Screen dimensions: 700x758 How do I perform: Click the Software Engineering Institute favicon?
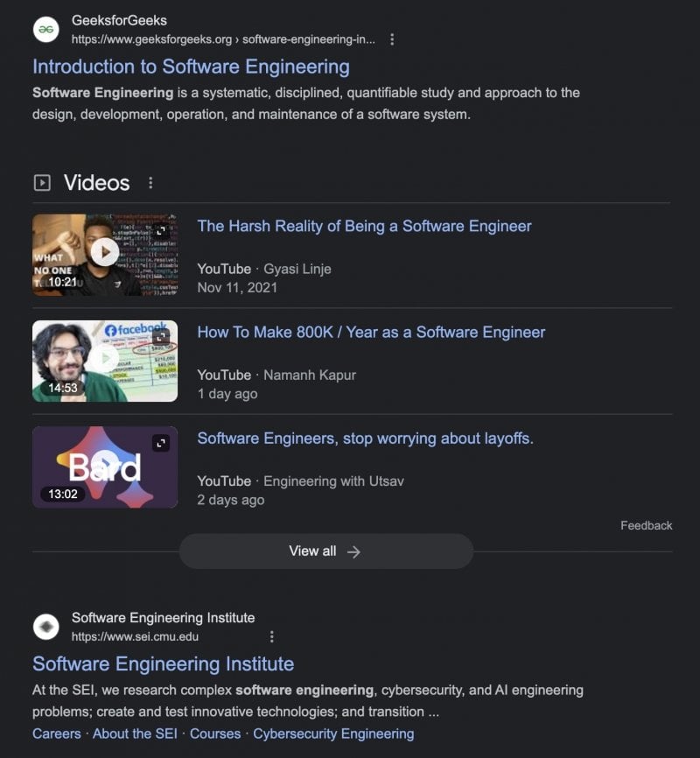[x=45, y=627]
